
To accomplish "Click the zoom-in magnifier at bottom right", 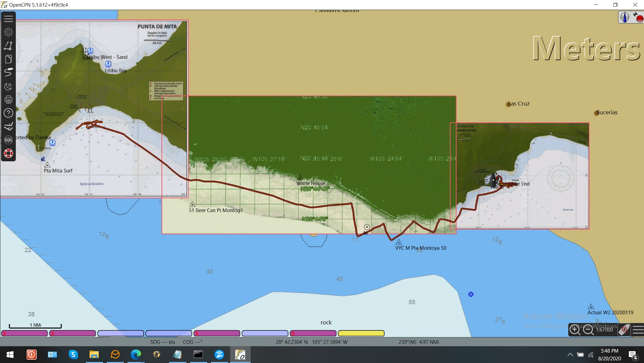I will [575, 330].
